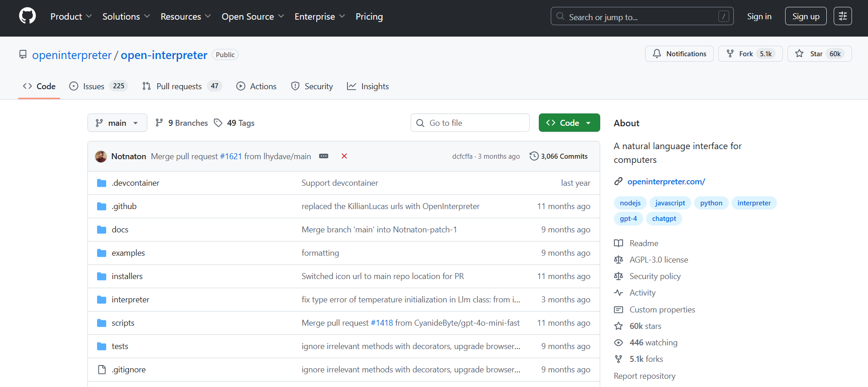868x387 pixels.
Task: Click the fork icon beside 5.1k forks
Action: (x=618, y=359)
